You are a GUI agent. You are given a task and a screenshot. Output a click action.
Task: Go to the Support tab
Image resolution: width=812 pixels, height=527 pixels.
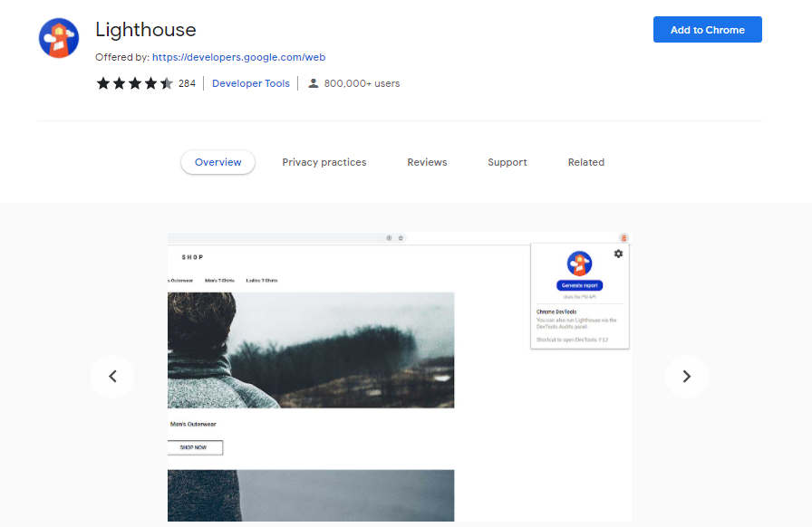(507, 162)
